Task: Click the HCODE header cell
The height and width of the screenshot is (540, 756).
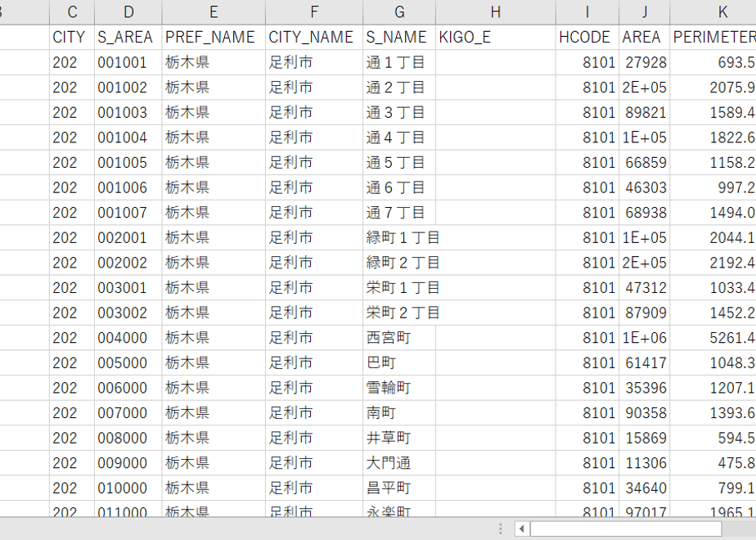Action: (x=587, y=37)
